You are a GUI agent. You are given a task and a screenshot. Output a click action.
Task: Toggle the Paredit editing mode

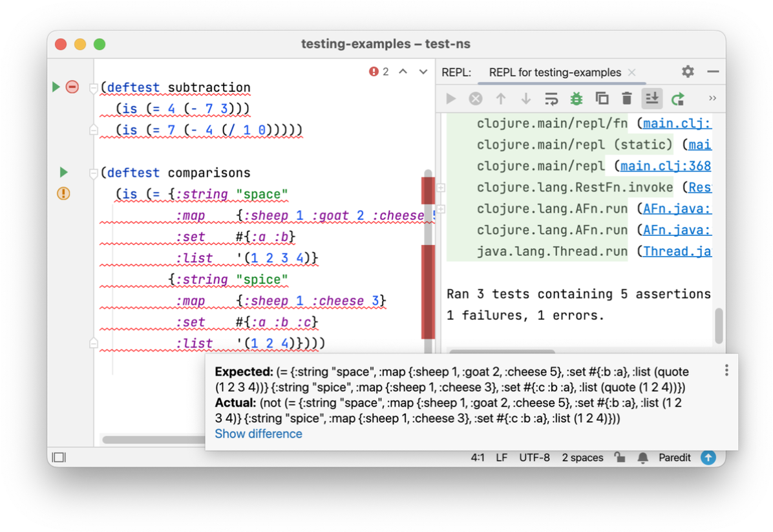tap(674, 458)
